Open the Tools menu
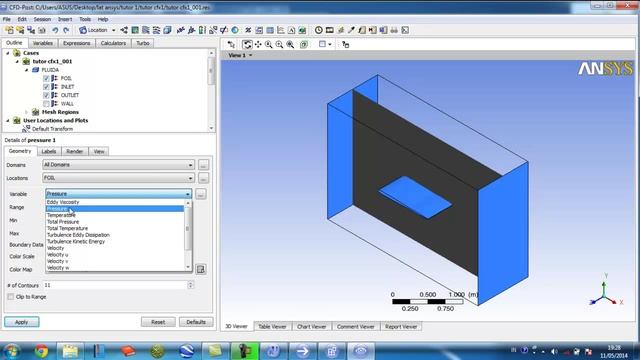The height and width of the screenshot is (360, 640). coord(85,19)
